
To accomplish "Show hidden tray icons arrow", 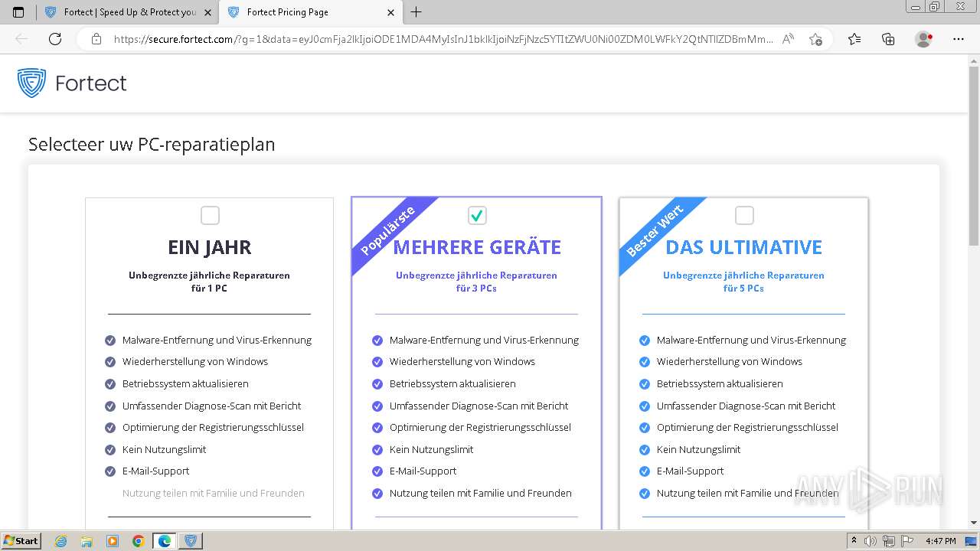I will 854,541.
